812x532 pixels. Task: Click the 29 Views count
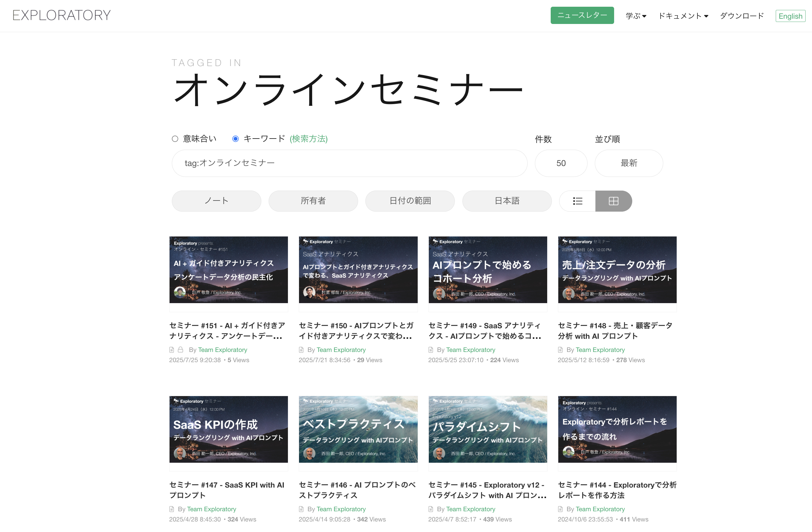pyautogui.click(x=370, y=360)
